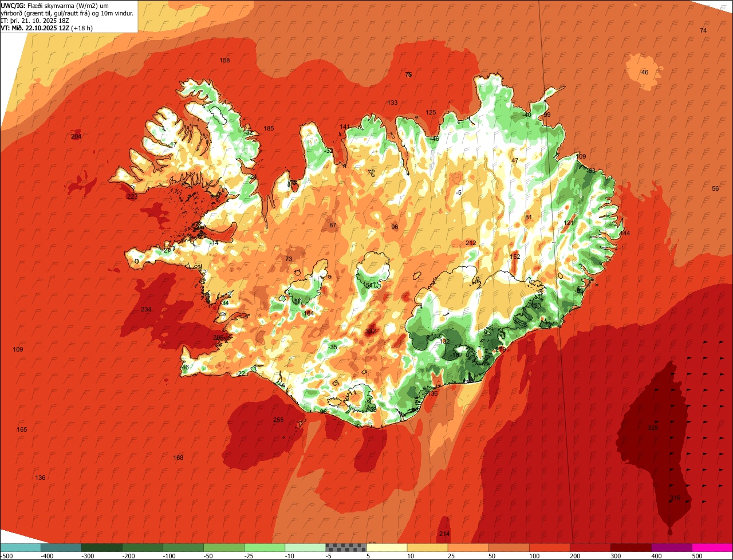
Task: Click the map value 81
Action: tap(529, 217)
